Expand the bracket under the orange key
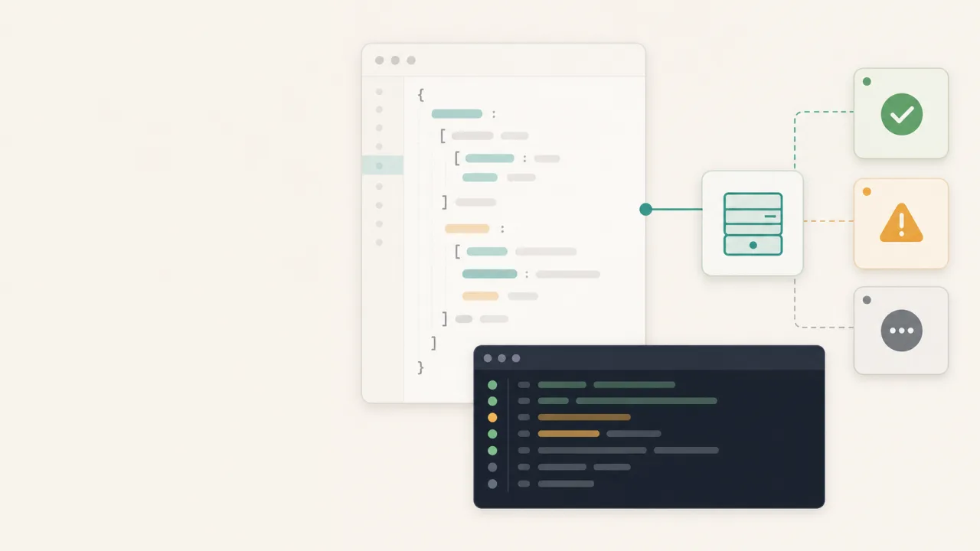Screen dimensions: 980x551 click(457, 252)
